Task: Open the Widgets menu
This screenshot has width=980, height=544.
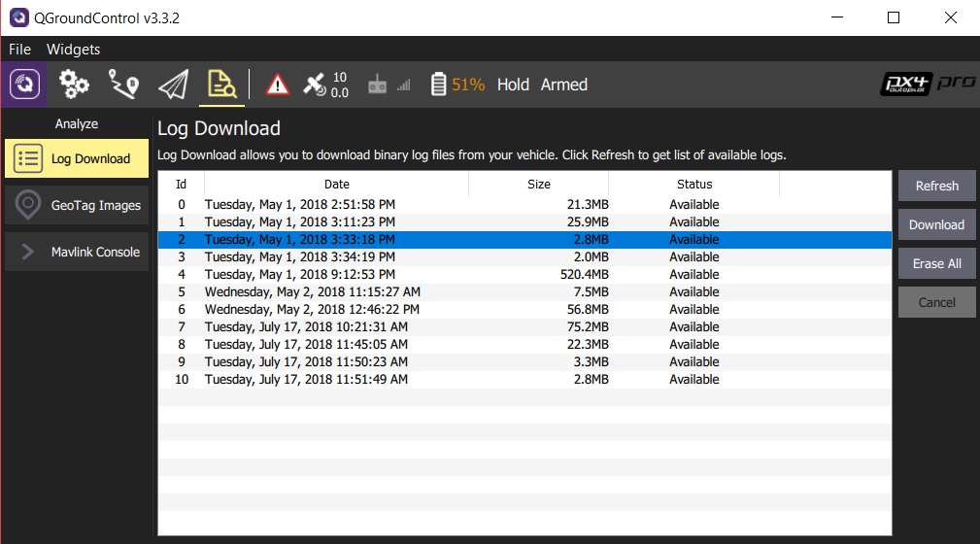Action: point(74,49)
